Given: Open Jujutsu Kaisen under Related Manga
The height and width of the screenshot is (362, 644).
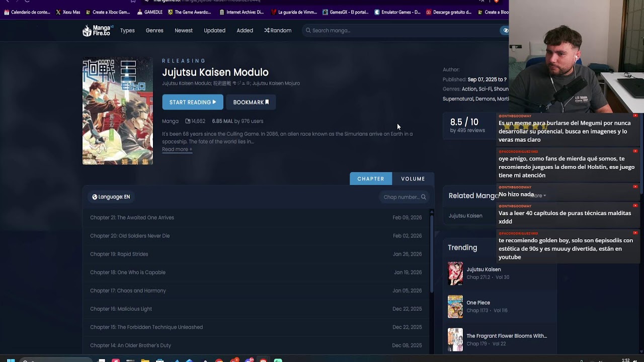Looking at the screenshot, I should pos(465,216).
